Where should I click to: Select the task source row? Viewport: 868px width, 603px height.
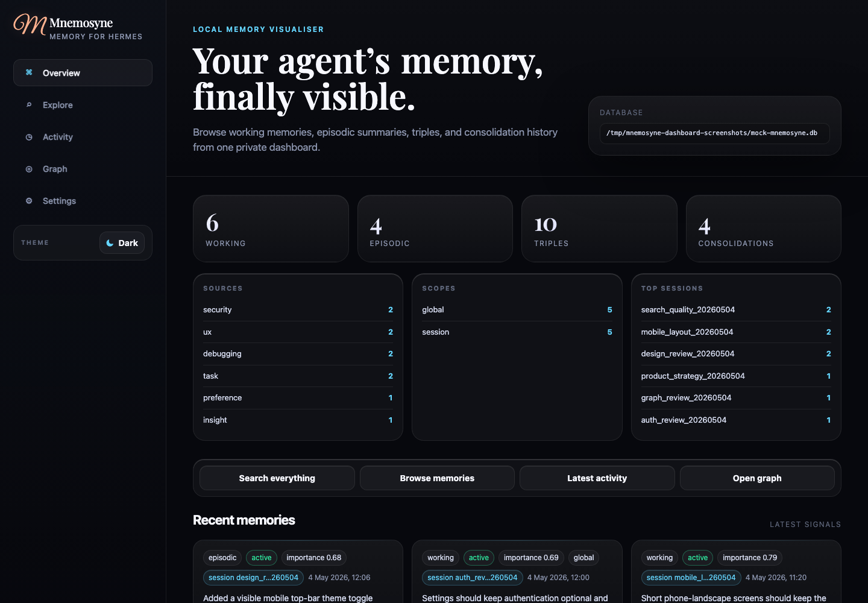tap(298, 376)
